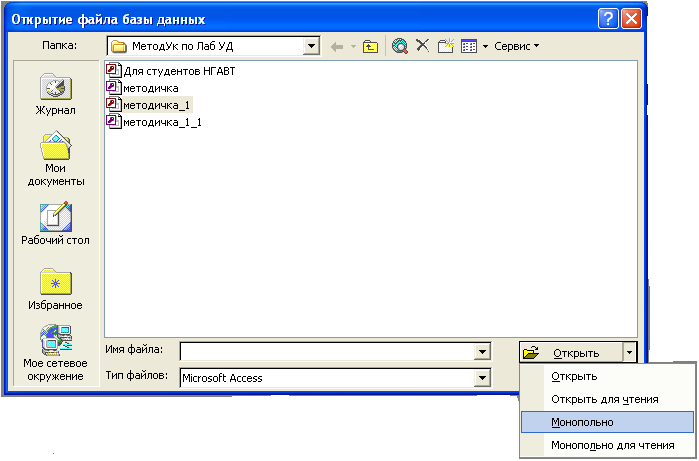The image size is (699, 461).
Task: Open Мое сетевое окружение location
Action: click(x=56, y=353)
